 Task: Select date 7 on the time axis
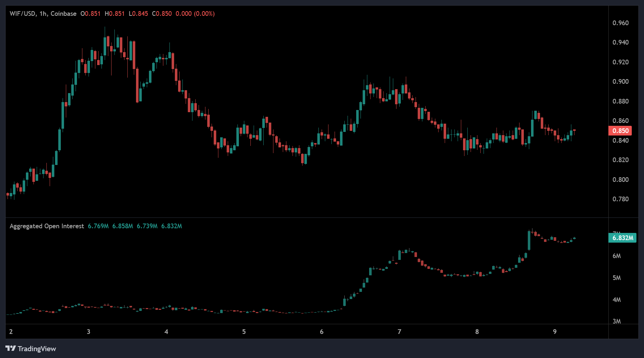click(x=399, y=332)
